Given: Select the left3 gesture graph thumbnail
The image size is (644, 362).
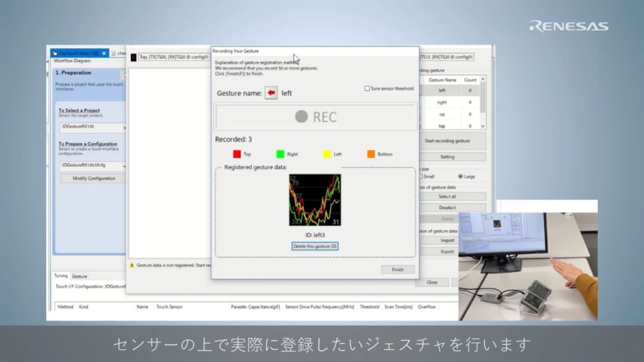Looking at the screenshot, I should coord(315,200).
